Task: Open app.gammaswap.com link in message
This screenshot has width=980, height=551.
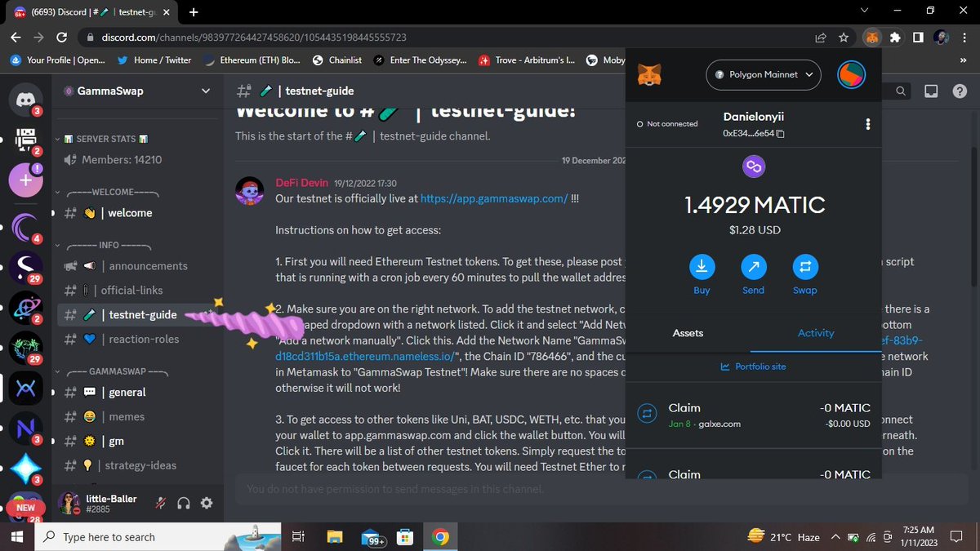Action: 495,198
